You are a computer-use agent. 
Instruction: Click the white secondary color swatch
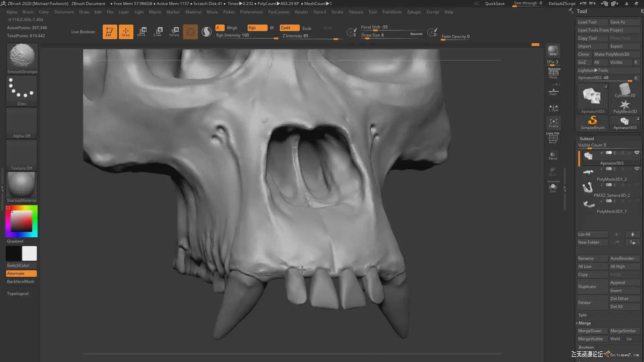(x=30, y=253)
